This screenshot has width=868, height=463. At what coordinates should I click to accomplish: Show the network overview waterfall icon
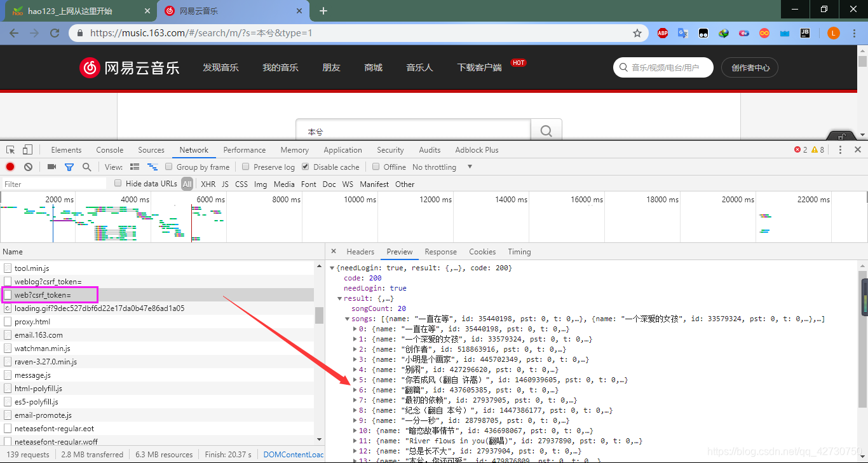153,167
